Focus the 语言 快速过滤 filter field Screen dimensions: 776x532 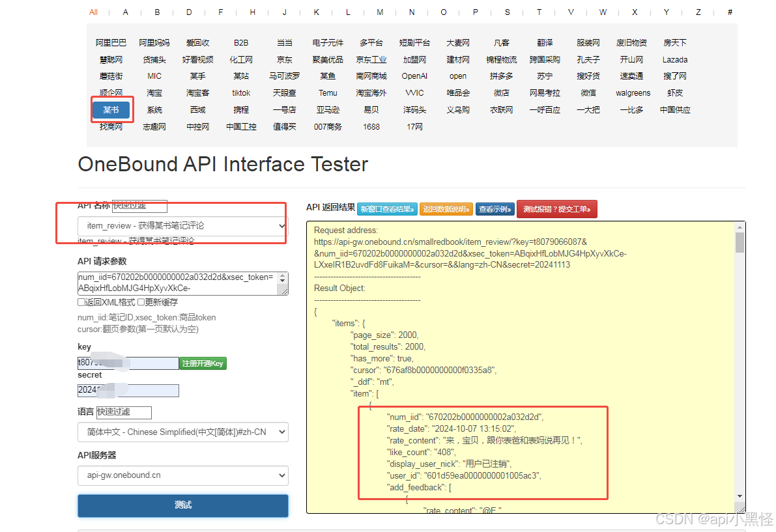(x=124, y=412)
